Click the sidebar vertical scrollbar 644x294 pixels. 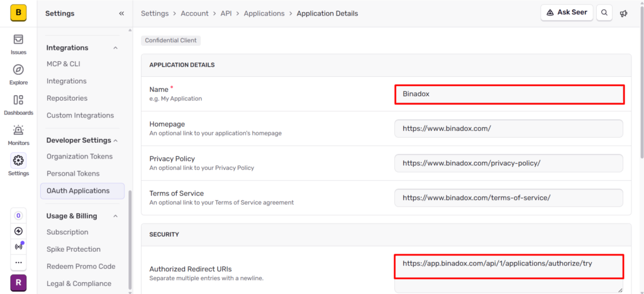coord(130,239)
